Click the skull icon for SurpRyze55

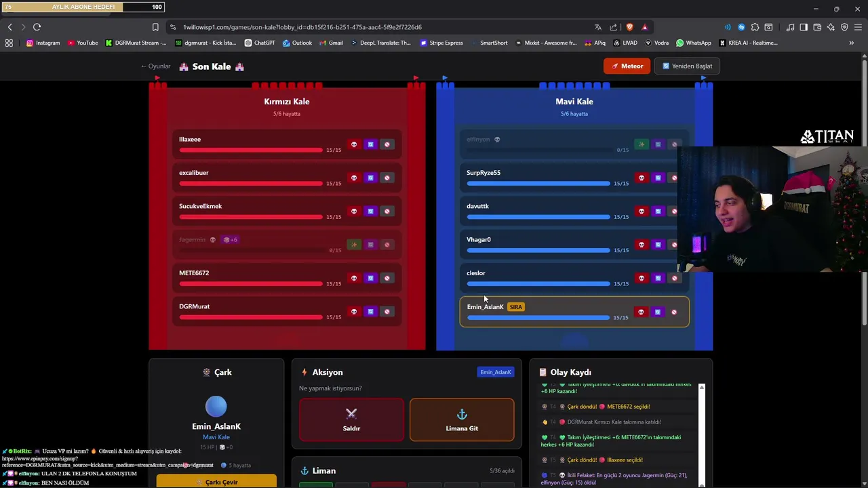point(641,178)
